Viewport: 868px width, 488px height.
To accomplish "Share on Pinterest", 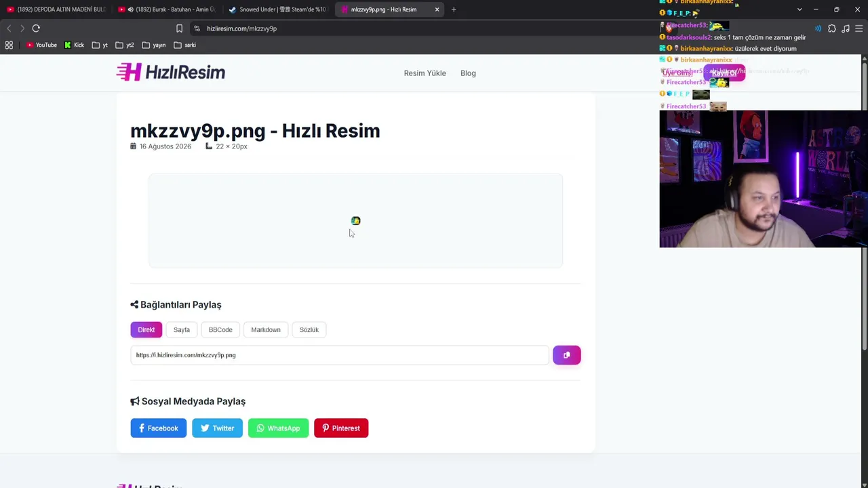I will pyautogui.click(x=341, y=428).
